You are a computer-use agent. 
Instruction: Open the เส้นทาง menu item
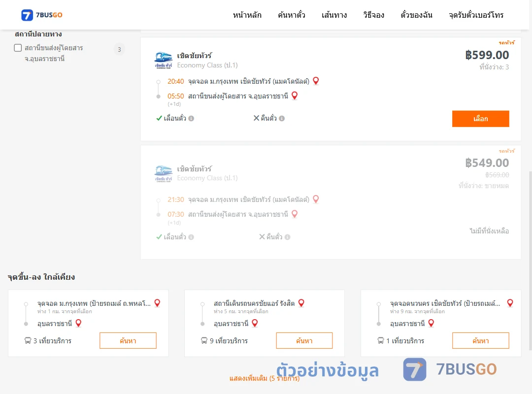(334, 15)
